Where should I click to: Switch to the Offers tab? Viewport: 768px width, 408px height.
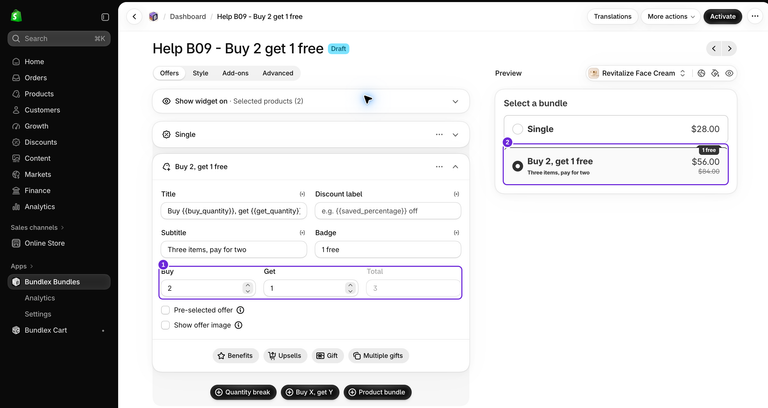(x=169, y=73)
